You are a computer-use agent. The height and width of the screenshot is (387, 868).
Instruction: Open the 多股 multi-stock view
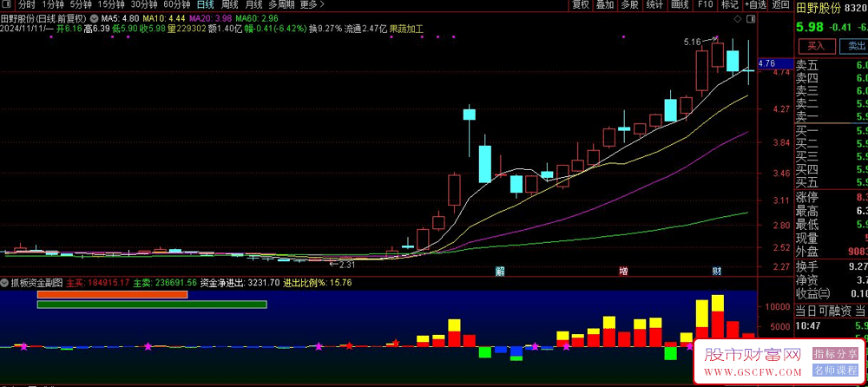click(629, 5)
